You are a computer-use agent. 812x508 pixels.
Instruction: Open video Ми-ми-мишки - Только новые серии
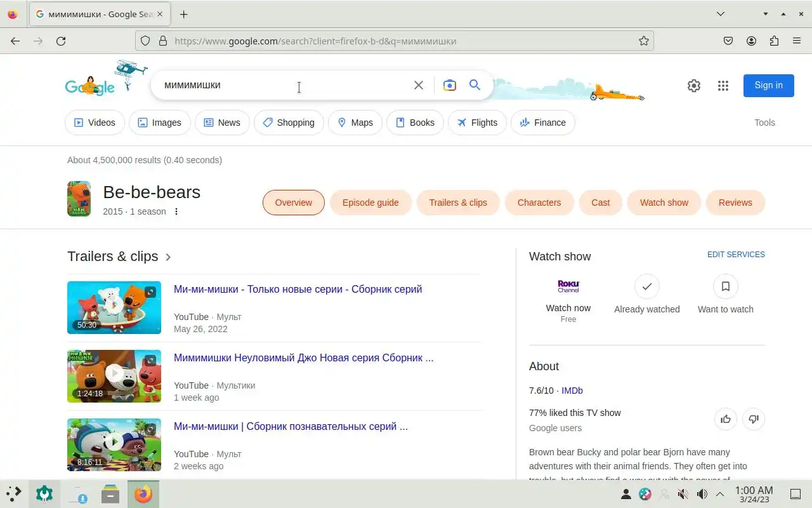coord(298,290)
